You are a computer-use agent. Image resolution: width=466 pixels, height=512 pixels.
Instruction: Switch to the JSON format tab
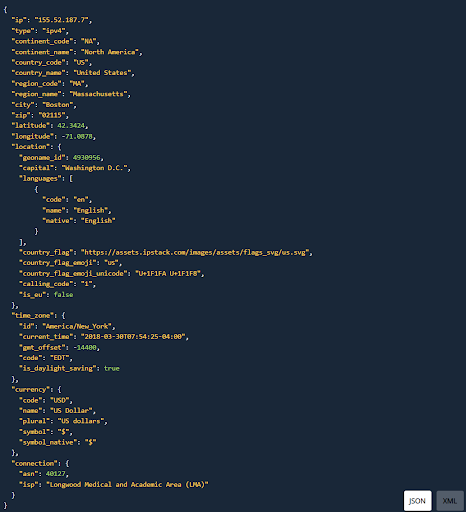tap(417, 500)
